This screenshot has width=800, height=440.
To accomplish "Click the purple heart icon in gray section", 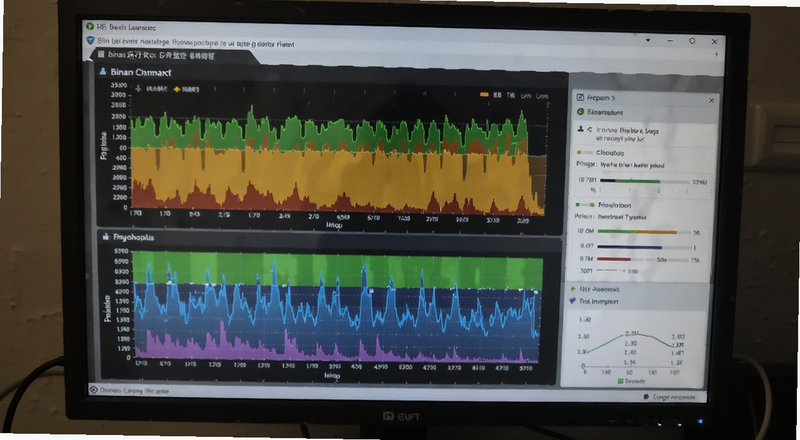I will 572,302.
